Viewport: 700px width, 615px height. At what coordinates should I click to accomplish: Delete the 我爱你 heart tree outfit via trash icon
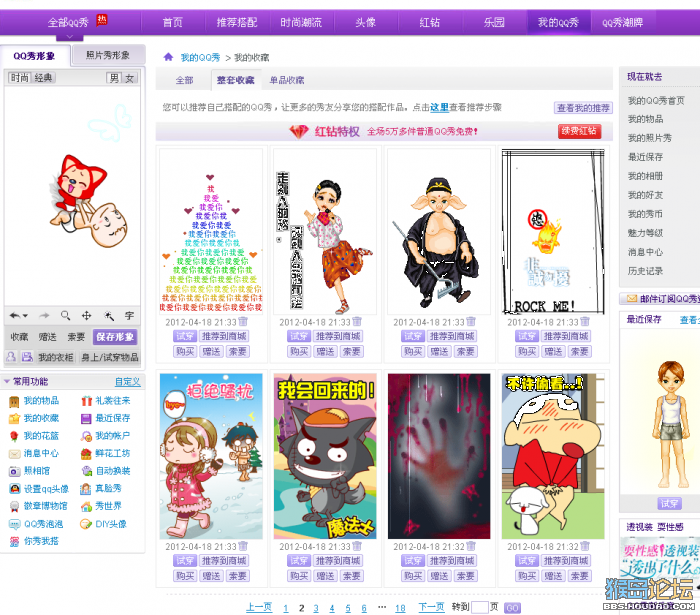point(243,321)
